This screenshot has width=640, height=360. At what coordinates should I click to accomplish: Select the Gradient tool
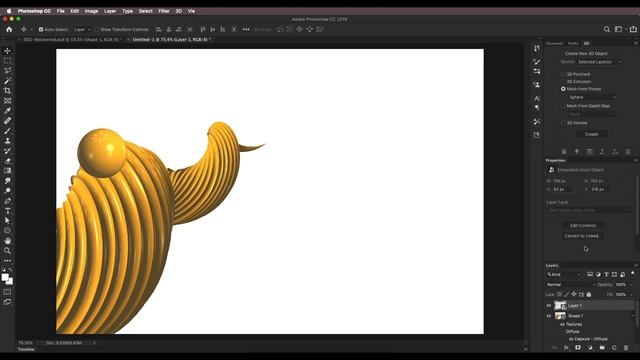click(7, 171)
